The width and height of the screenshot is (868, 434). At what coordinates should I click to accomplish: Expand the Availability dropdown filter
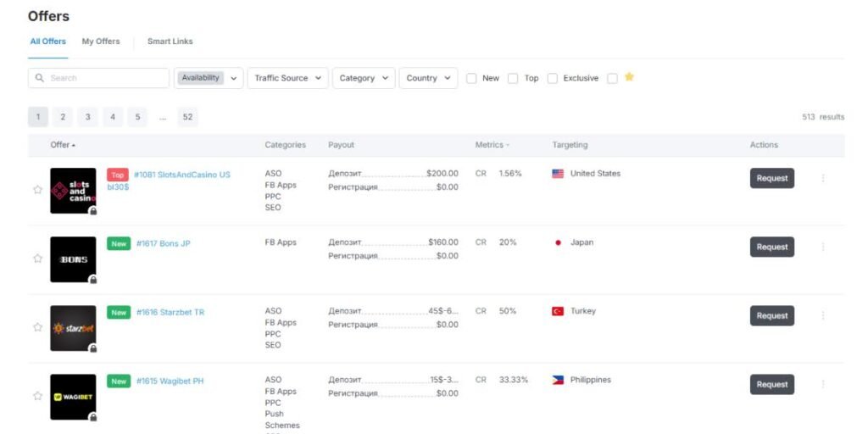tap(209, 78)
